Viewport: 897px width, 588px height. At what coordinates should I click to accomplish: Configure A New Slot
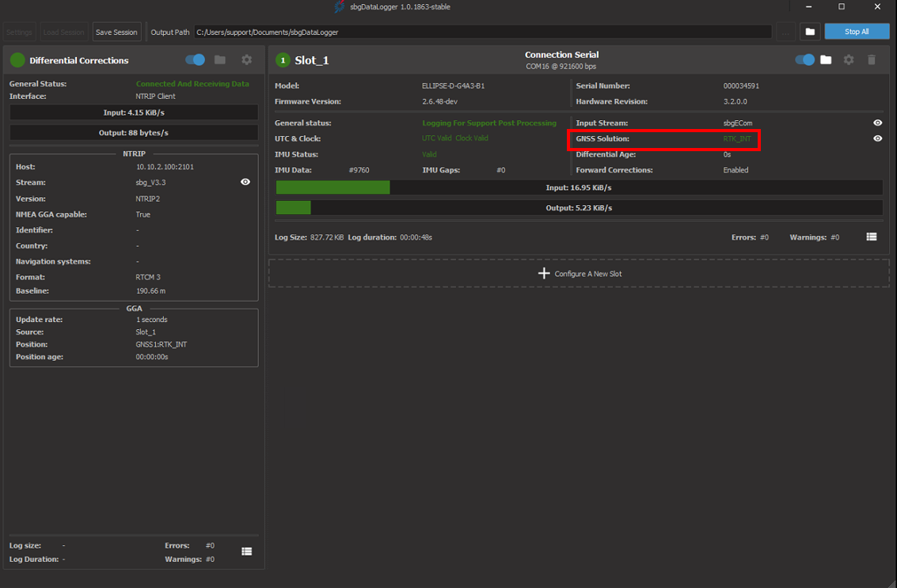[579, 274]
